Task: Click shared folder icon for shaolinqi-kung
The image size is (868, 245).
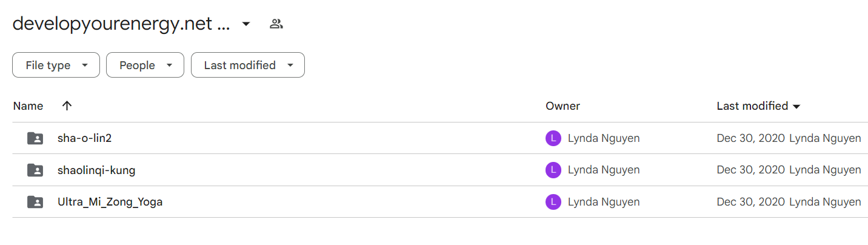Action: tap(35, 170)
